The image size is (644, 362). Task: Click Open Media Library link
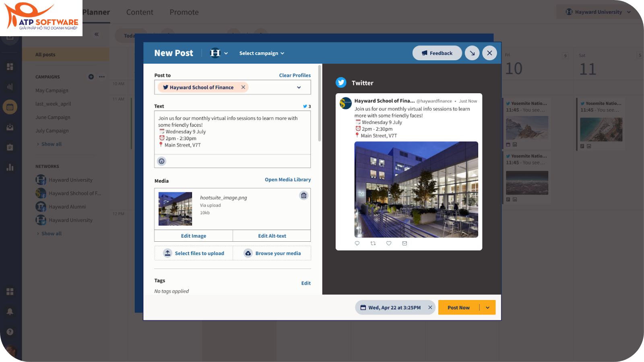point(288,180)
